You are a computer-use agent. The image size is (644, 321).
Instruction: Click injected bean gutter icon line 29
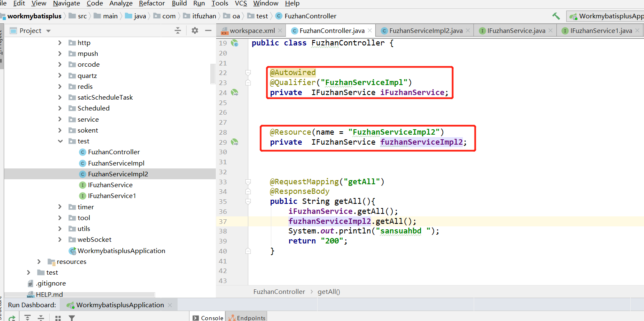point(235,142)
